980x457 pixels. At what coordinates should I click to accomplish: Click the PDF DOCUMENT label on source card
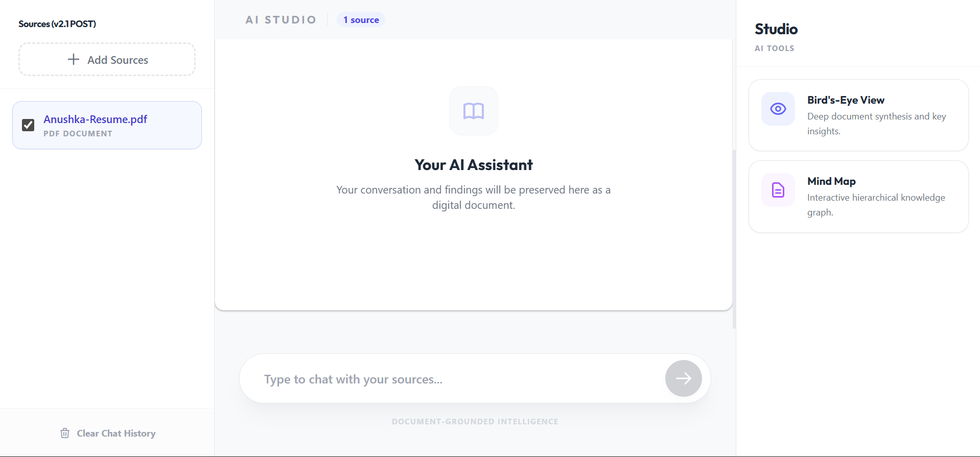coord(78,134)
